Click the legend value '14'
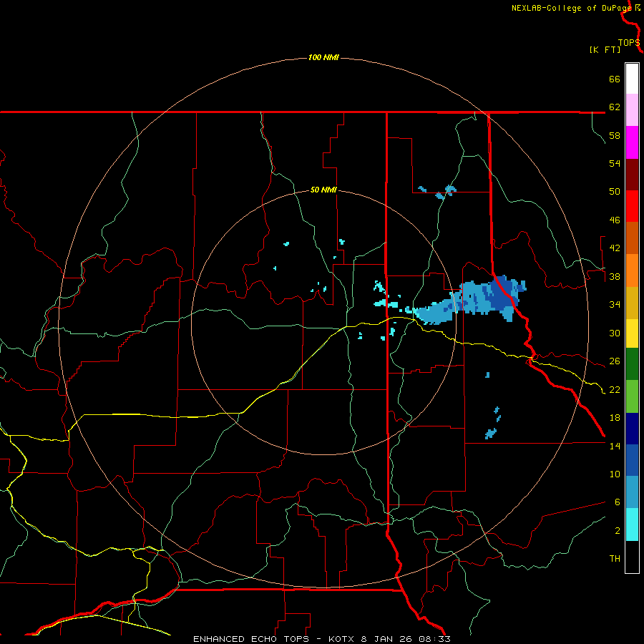The height and width of the screenshot is (644, 644). click(615, 446)
